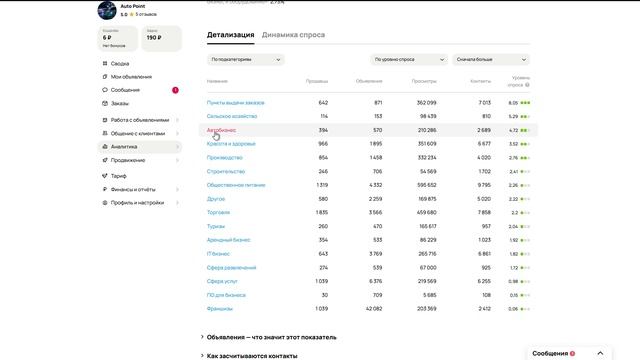Click the red badge on the Сообщения chat widget
Viewport: 640px width, 360px height.
point(572,353)
